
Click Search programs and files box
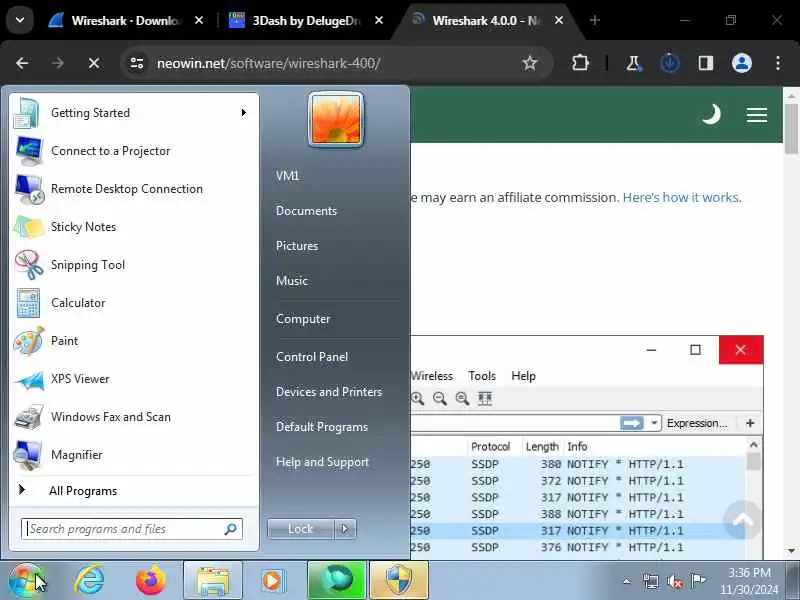coord(132,529)
